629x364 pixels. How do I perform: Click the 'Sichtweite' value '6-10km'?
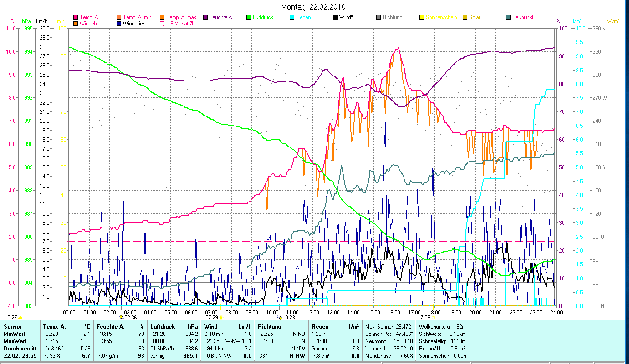pos(457,334)
